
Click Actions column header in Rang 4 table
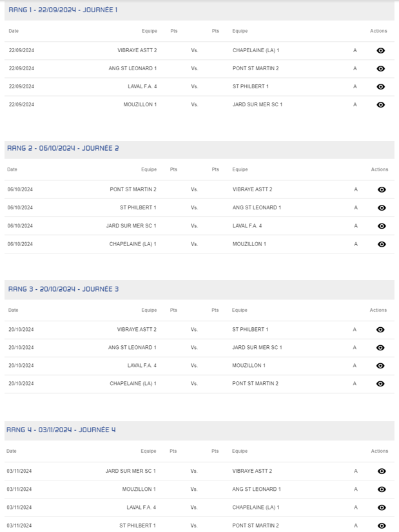380,451
